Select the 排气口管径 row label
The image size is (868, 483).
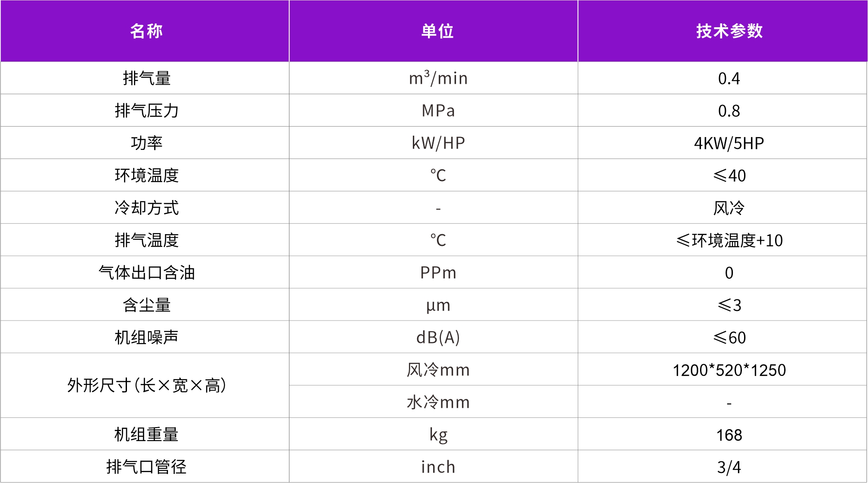(x=146, y=467)
